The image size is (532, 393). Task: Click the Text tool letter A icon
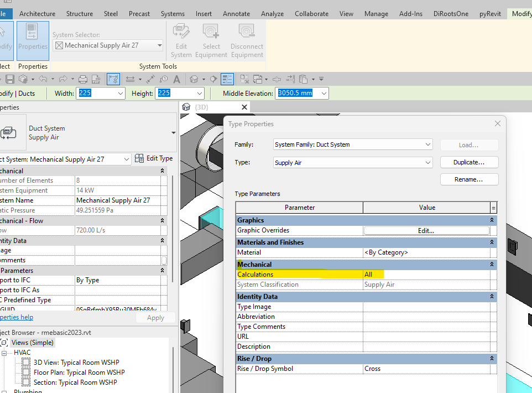177,79
